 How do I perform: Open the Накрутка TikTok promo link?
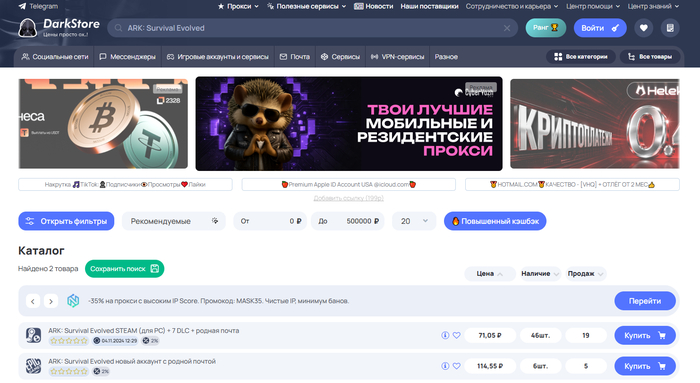(x=125, y=184)
